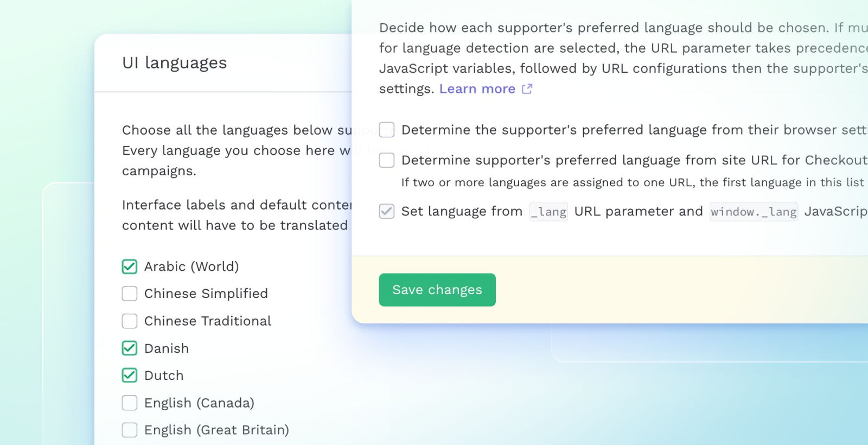Image resolution: width=868 pixels, height=445 pixels.
Task: Toggle the site URL language detection checkbox
Action: pos(387,160)
